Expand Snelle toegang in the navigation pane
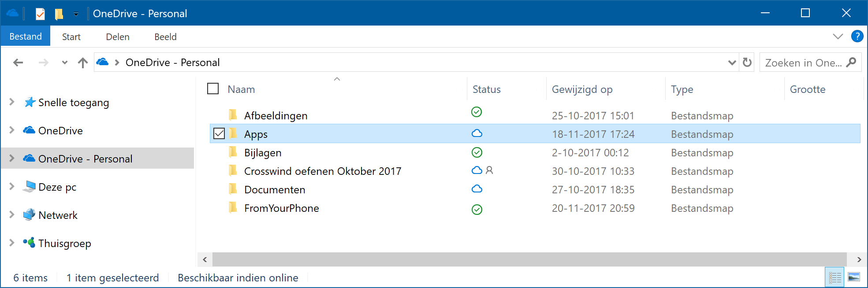Image resolution: width=868 pixels, height=288 pixels. [x=12, y=102]
